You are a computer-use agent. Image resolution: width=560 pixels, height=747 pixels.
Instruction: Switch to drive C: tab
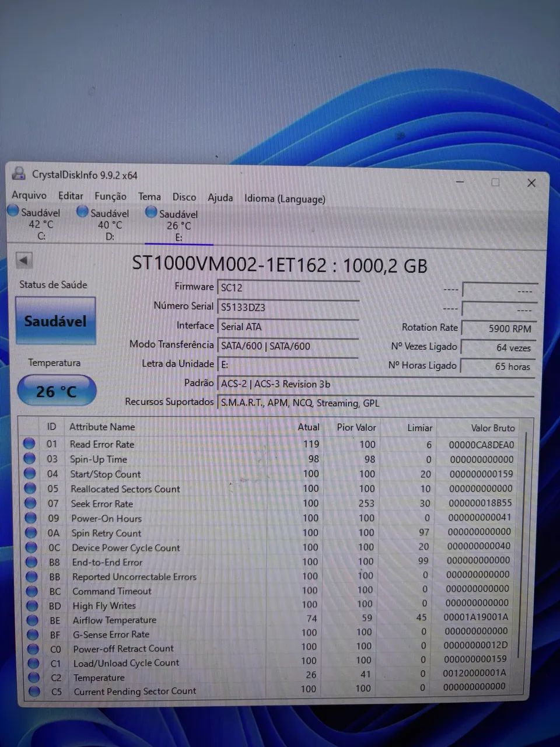[34, 223]
